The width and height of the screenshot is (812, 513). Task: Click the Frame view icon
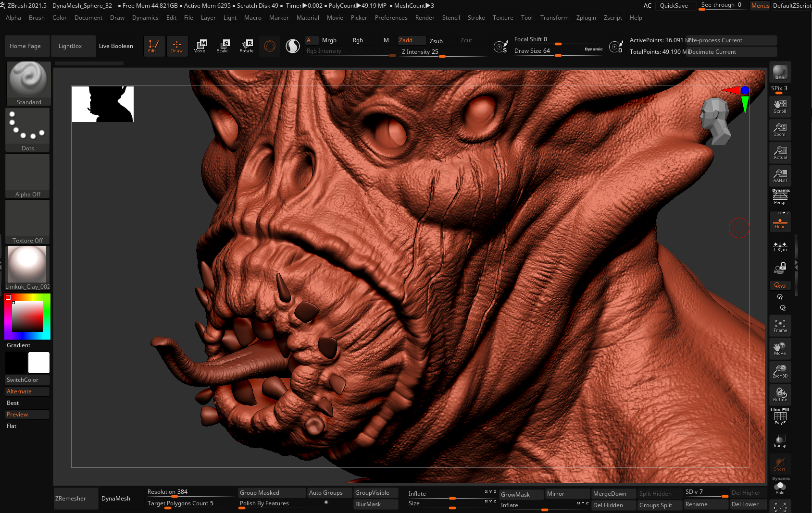(x=780, y=326)
